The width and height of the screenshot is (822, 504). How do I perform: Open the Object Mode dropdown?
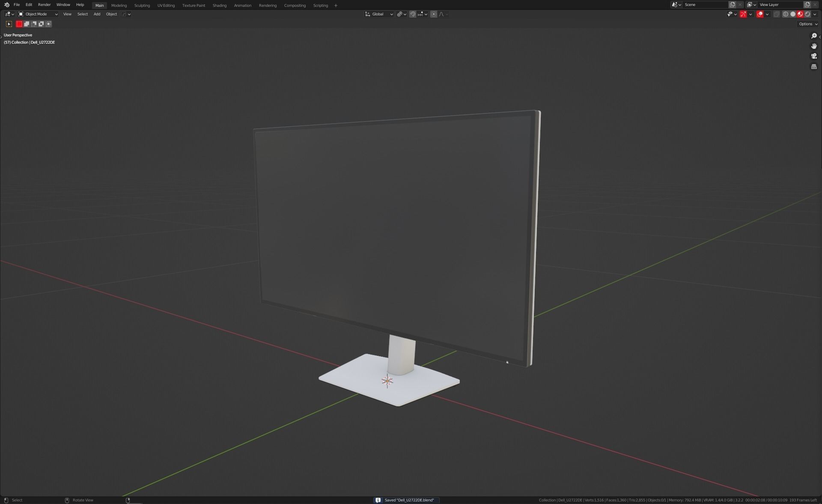pos(38,14)
